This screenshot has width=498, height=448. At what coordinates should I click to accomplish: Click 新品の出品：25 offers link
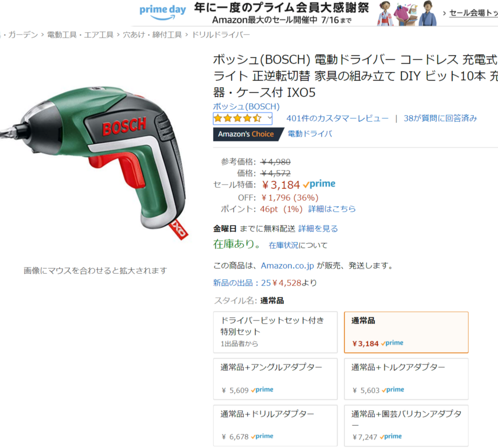(x=242, y=283)
